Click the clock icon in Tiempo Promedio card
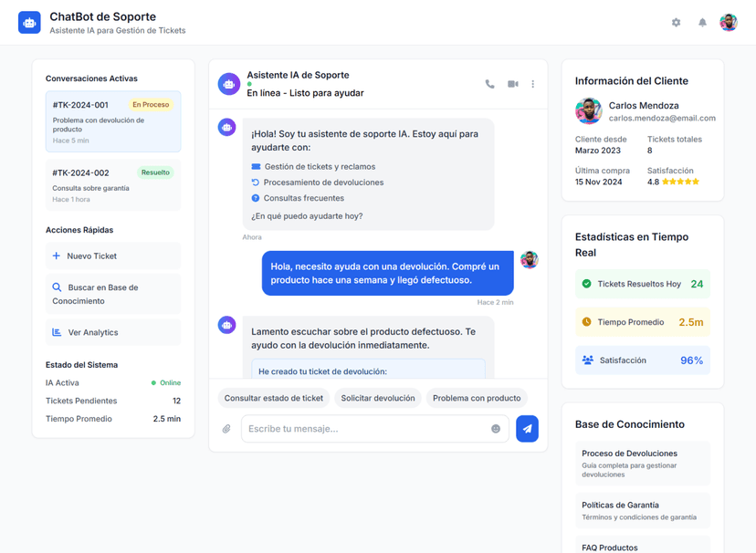The height and width of the screenshot is (553, 756). click(x=586, y=322)
